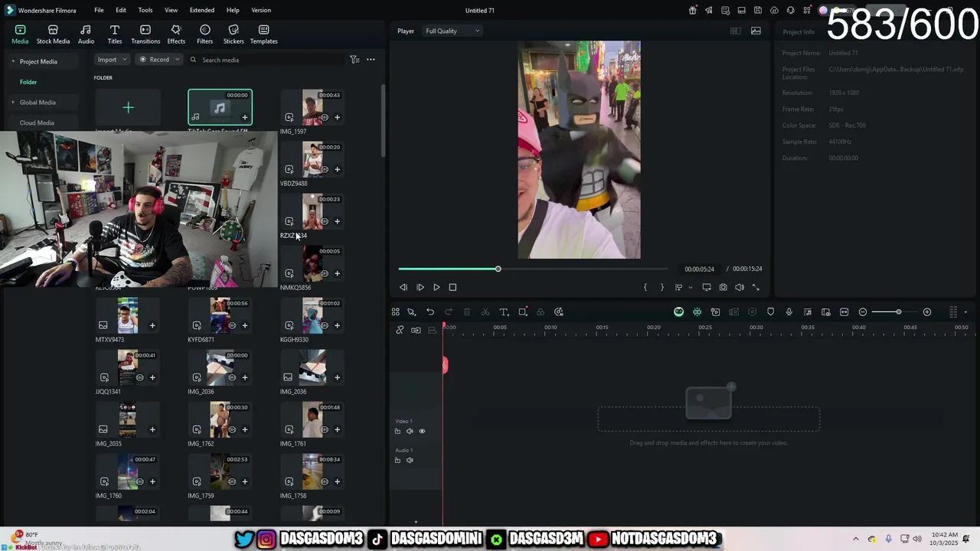
Task: Select the IMG_1762 clip thumbnail
Action: (220, 419)
